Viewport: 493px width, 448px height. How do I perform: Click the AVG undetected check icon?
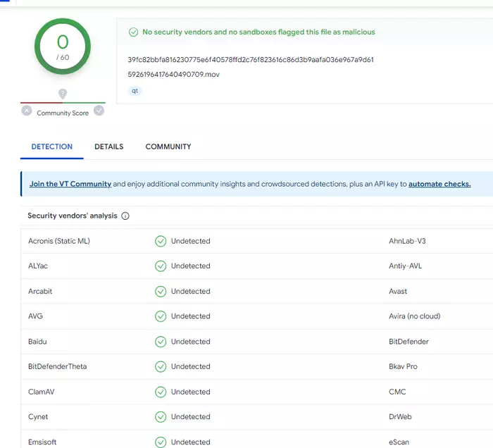(x=161, y=316)
